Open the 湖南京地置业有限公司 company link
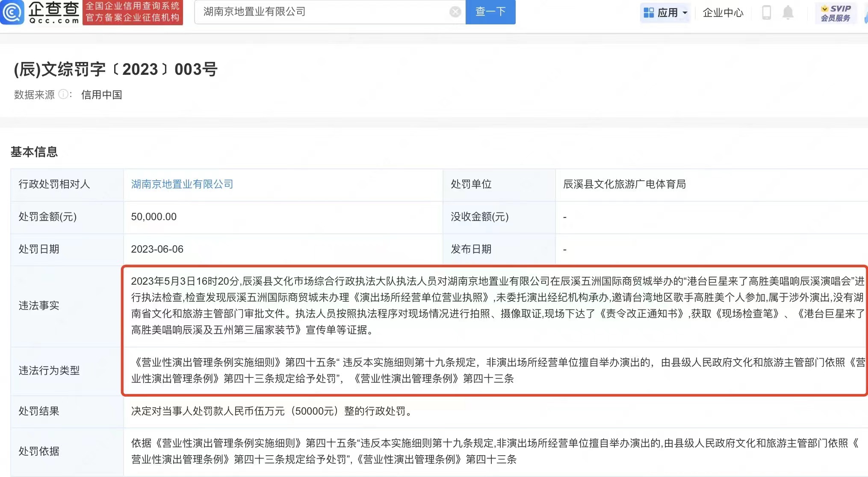The image size is (868, 477). coord(182,184)
